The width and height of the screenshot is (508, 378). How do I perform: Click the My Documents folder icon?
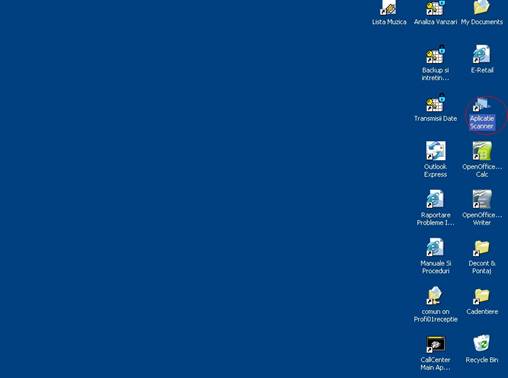click(x=482, y=7)
